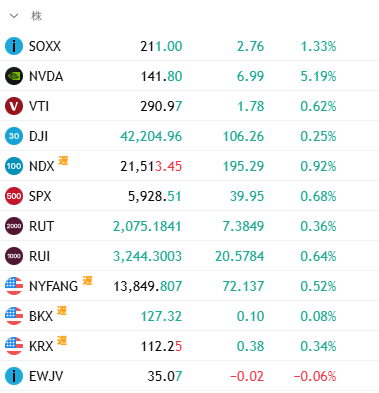Click DJI price 42,204.96
Viewport: 379px width, 393px height.
[x=151, y=136]
